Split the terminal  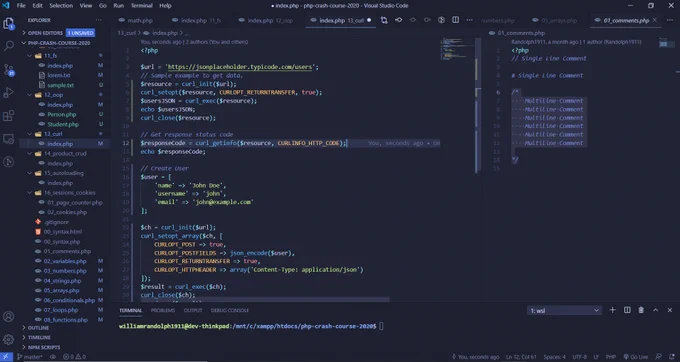[627, 310]
